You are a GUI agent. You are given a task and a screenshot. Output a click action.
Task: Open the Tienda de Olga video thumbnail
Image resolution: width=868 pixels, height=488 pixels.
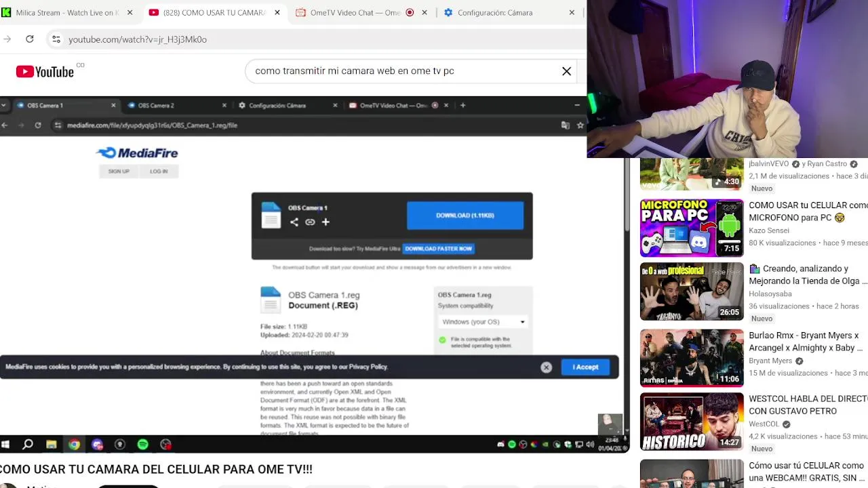(692, 291)
